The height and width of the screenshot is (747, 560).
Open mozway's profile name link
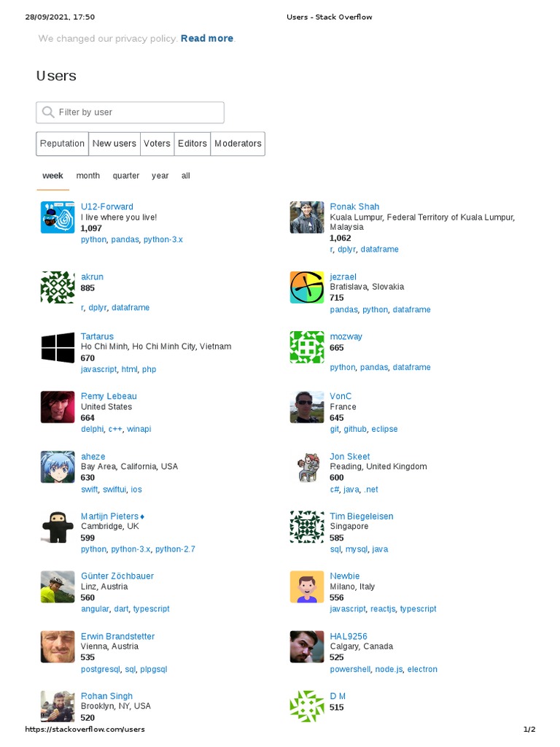tap(346, 337)
